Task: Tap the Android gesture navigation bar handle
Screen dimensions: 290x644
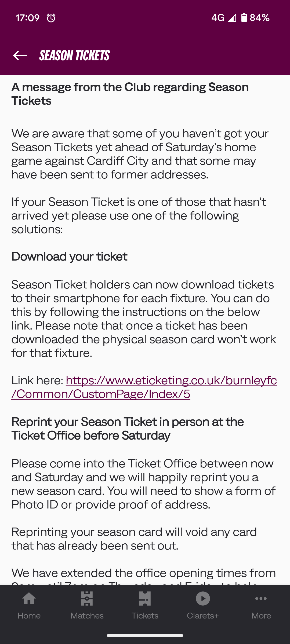Action: tap(145, 635)
